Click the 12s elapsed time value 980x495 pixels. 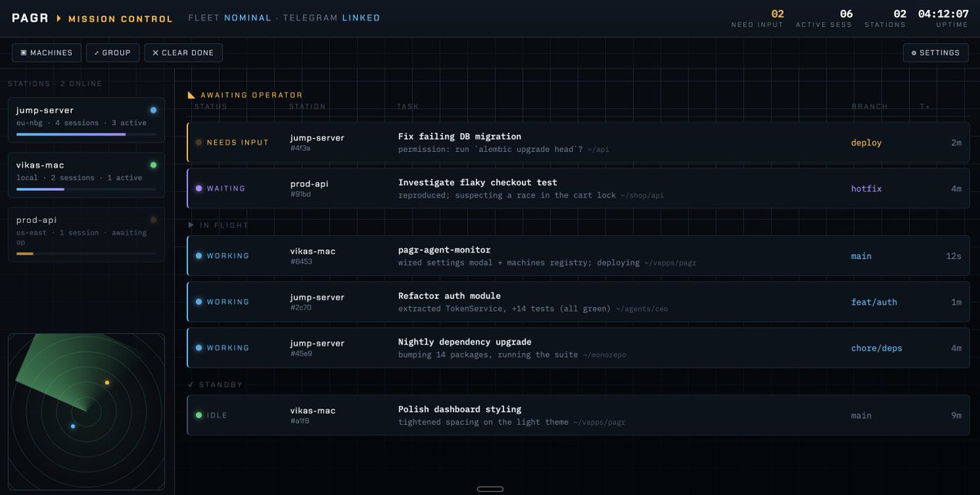(x=954, y=256)
